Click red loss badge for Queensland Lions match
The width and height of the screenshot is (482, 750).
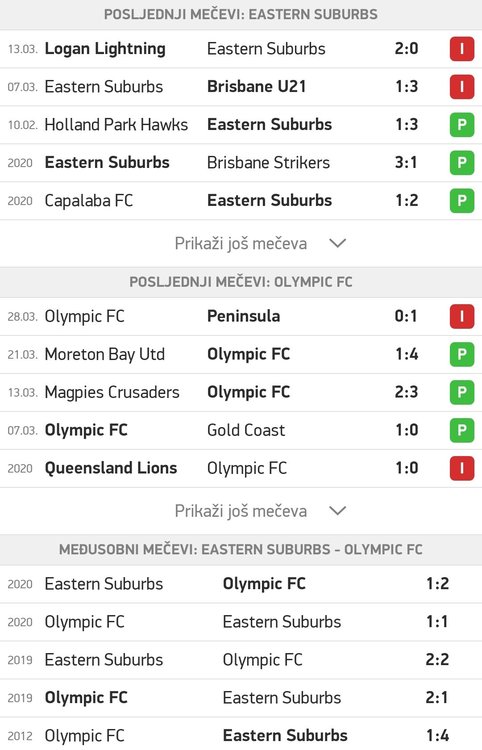pos(461,468)
